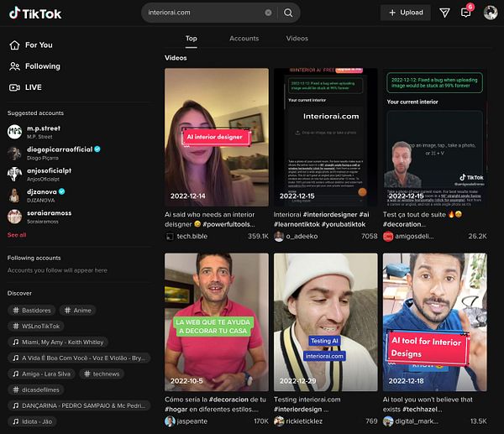This screenshot has width=504, height=434.
Task: Play AI tool for Interior Designs video
Action: (x=434, y=322)
